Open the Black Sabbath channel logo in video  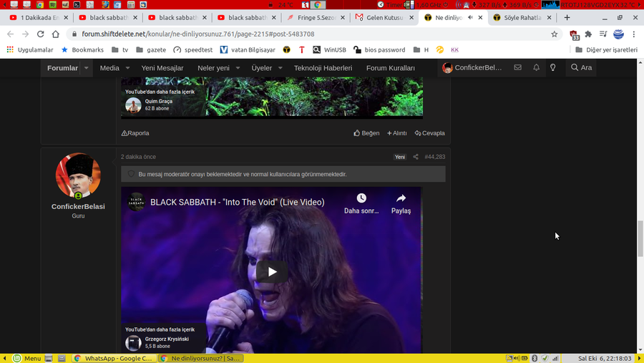(136, 202)
